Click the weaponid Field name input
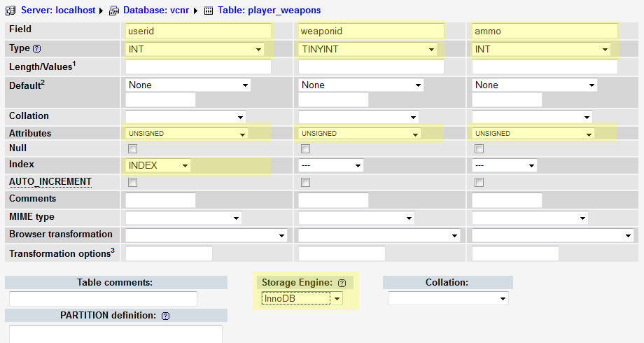 pyautogui.click(x=371, y=31)
